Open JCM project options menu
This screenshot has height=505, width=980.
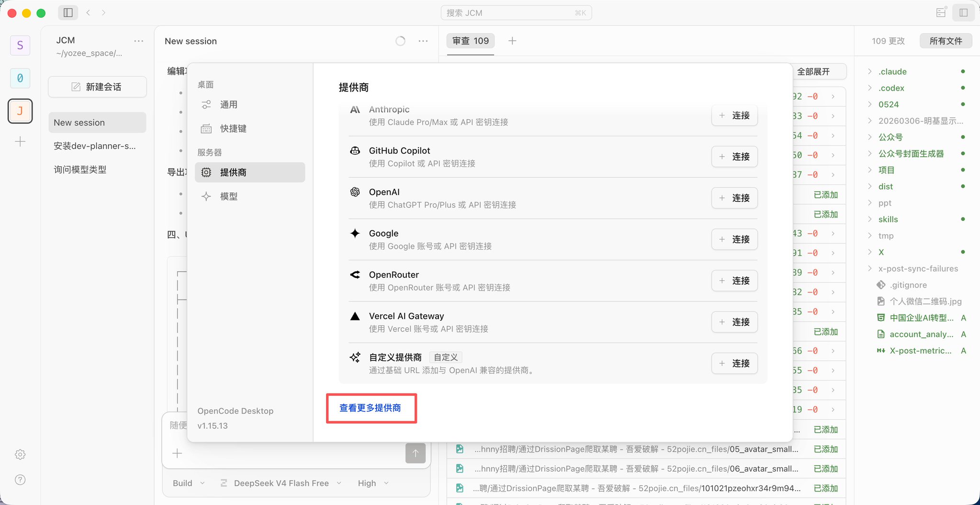point(139,41)
